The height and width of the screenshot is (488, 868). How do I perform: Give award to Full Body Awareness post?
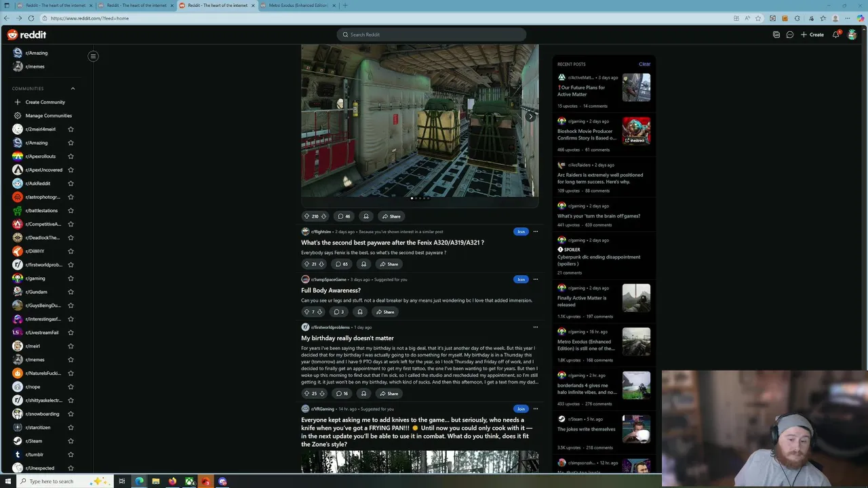(x=360, y=312)
